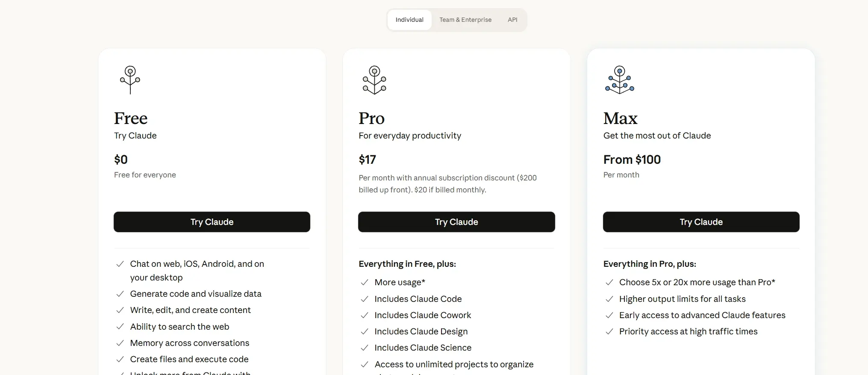
Task: Click checkmark beside Priority access at high traffic
Action: (x=609, y=331)
